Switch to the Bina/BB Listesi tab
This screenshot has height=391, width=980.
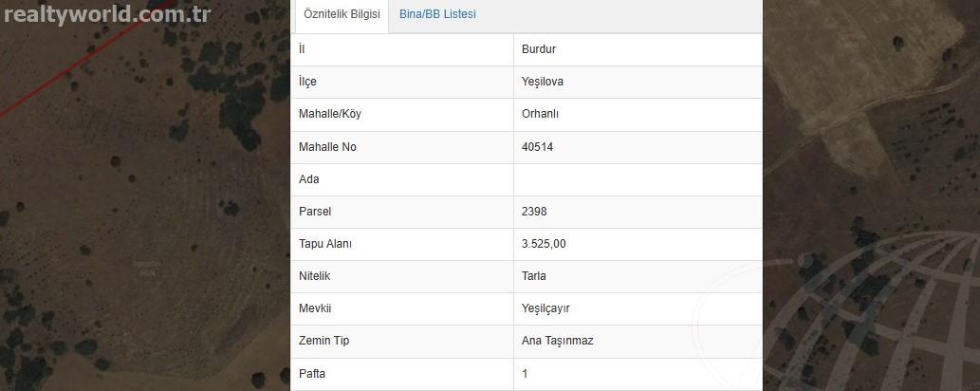coord(437,14)
